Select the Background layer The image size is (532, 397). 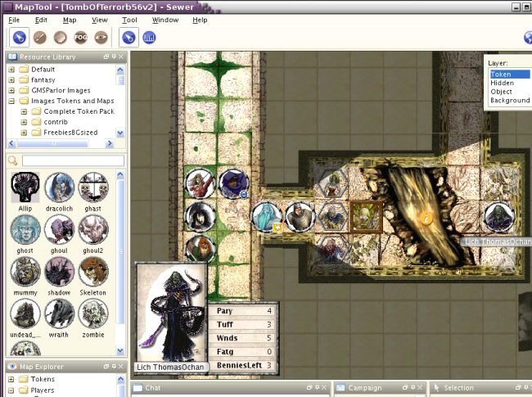coord(510,101)
